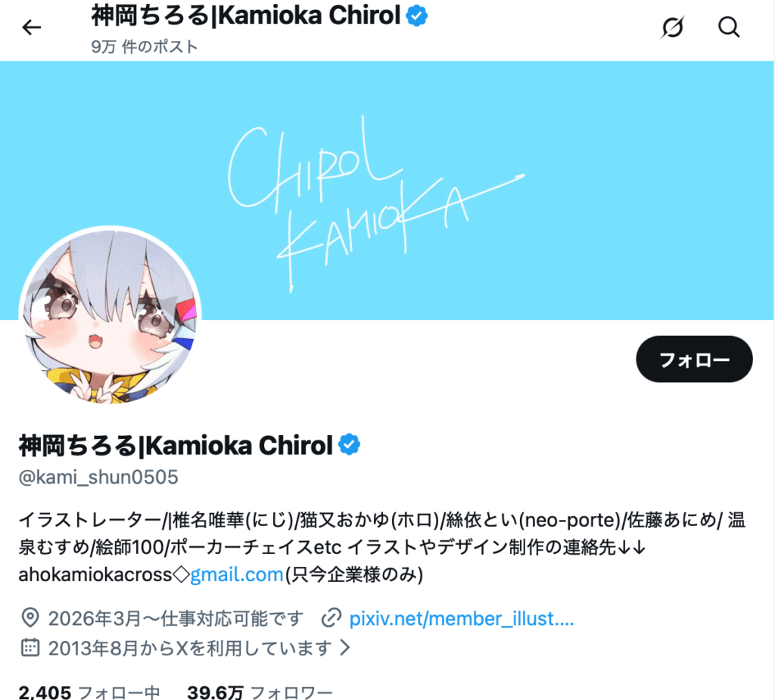The width and height of the screenshot is (775, 700).
Task: Click the back arrow icon
Action: click(x=31, y=27)
